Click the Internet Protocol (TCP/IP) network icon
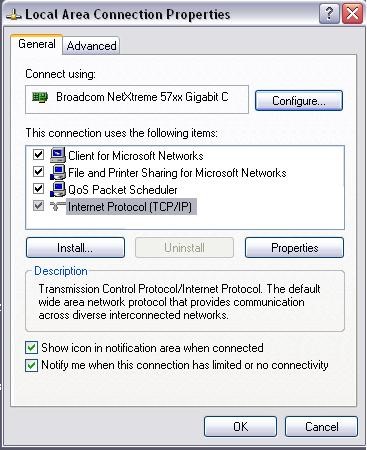367x450 pixels. [57, 206]
